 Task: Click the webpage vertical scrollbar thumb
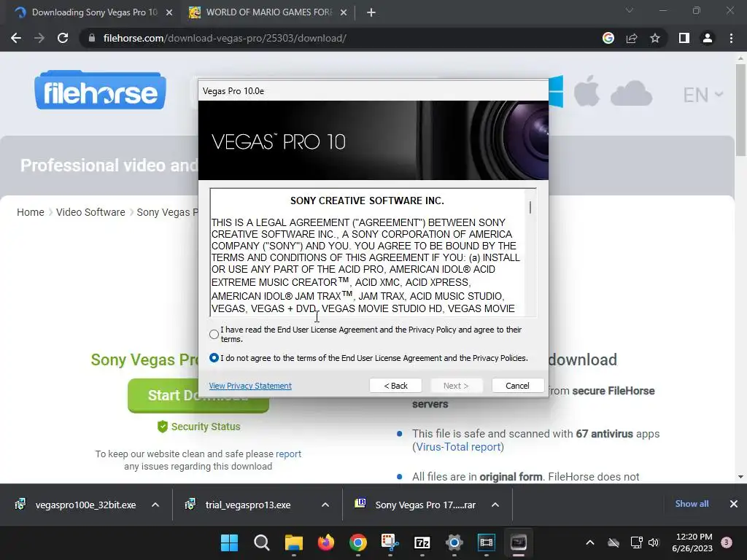pyautogui.click(x=740, y=111)
